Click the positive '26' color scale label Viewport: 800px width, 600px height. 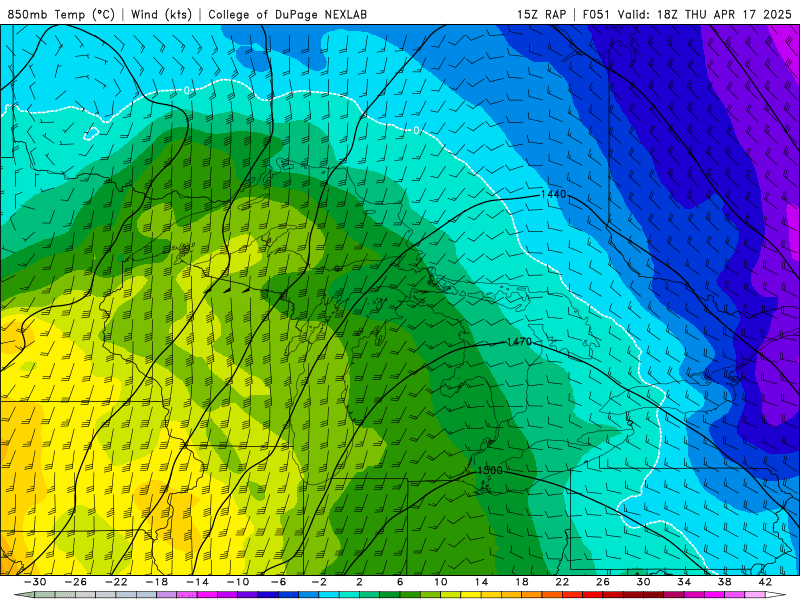pyautogui.click(x=603, y=582)
